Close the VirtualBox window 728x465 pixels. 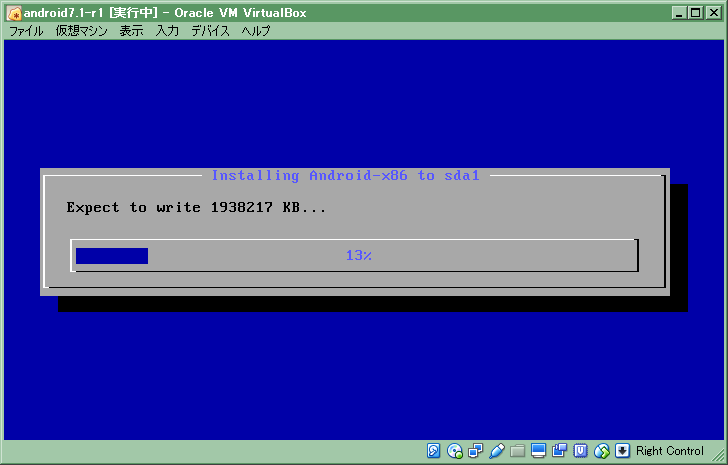[714, 13]
